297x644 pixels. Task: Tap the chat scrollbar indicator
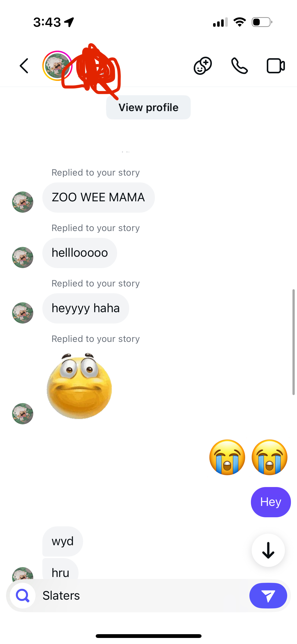click(293, 342)
